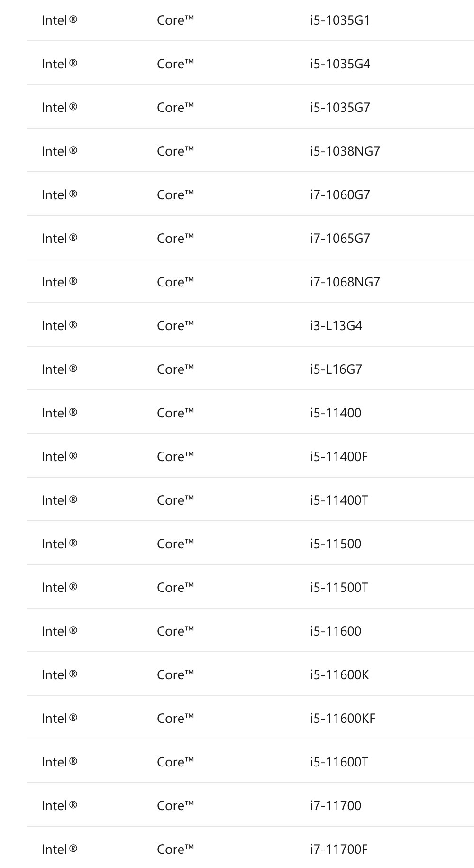Screen dimensions: 474x868
Task: Select the i5-11400F model cell
Action: tap(339, 457)
